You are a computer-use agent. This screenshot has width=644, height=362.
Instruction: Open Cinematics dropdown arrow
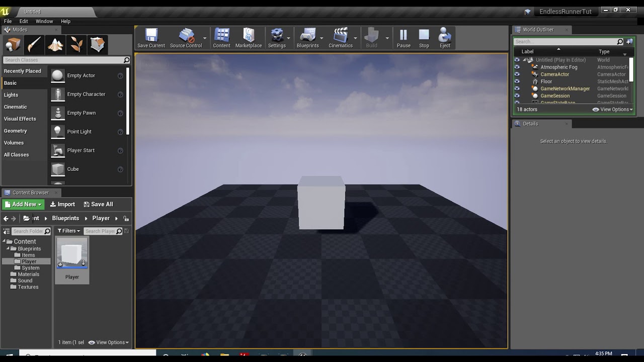pos(355,38)
